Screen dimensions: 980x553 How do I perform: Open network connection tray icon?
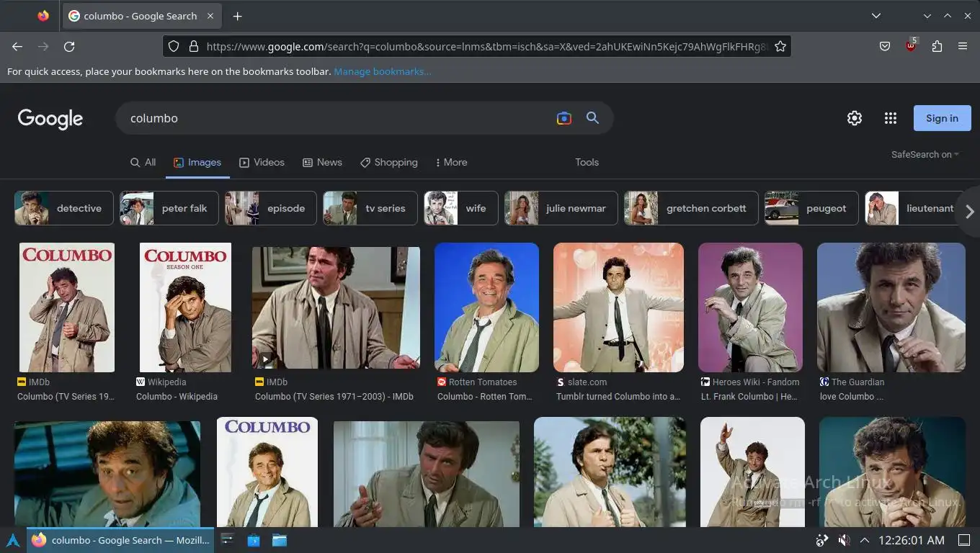pyautogui.click(x=822, y=540)
